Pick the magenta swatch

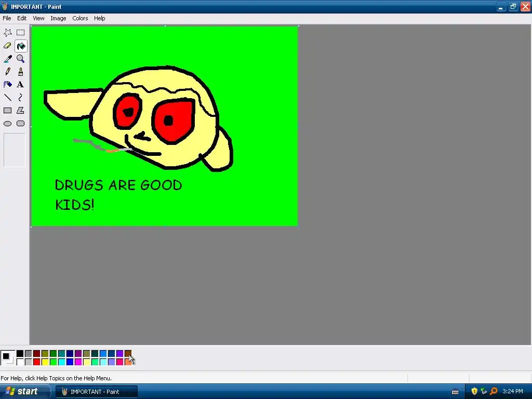78,362
